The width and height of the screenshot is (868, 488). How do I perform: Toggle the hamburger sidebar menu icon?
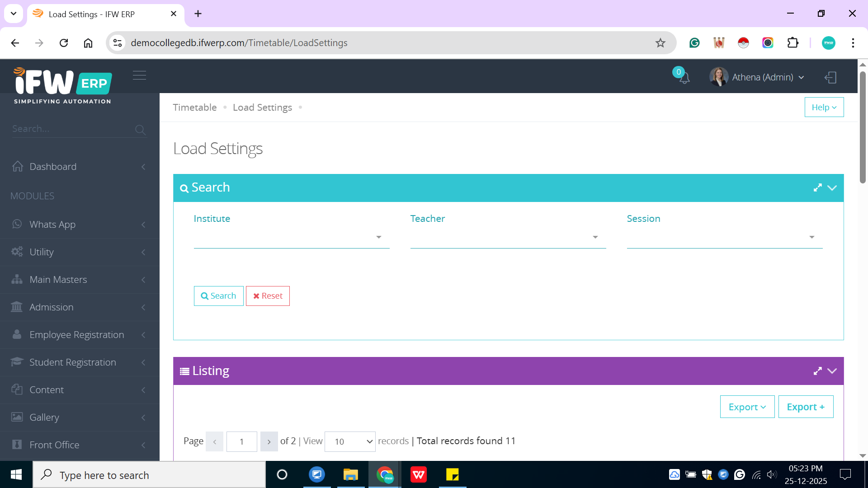click(x=139, y=75)
